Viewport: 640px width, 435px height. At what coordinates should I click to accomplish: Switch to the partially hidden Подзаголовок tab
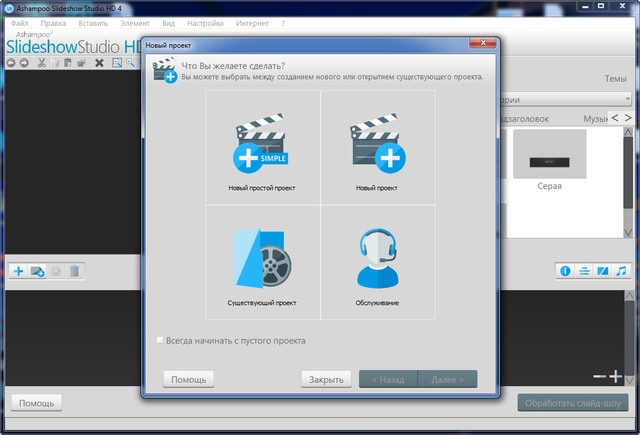[524, 119]
